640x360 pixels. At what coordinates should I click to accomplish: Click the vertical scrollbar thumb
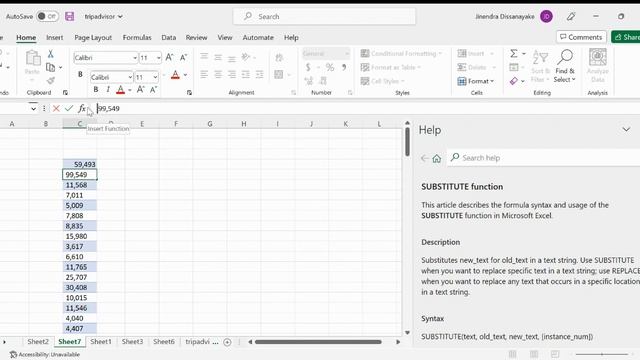407,141
